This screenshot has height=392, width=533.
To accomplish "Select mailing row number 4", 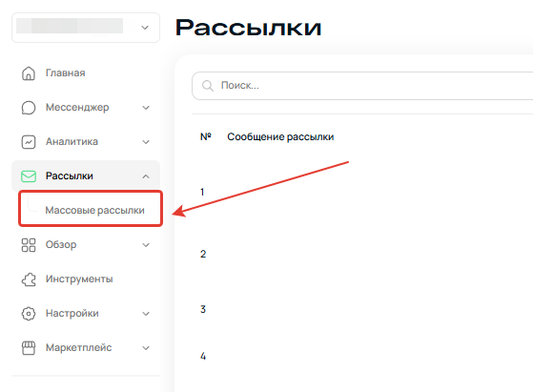I will tap(203, 356).
